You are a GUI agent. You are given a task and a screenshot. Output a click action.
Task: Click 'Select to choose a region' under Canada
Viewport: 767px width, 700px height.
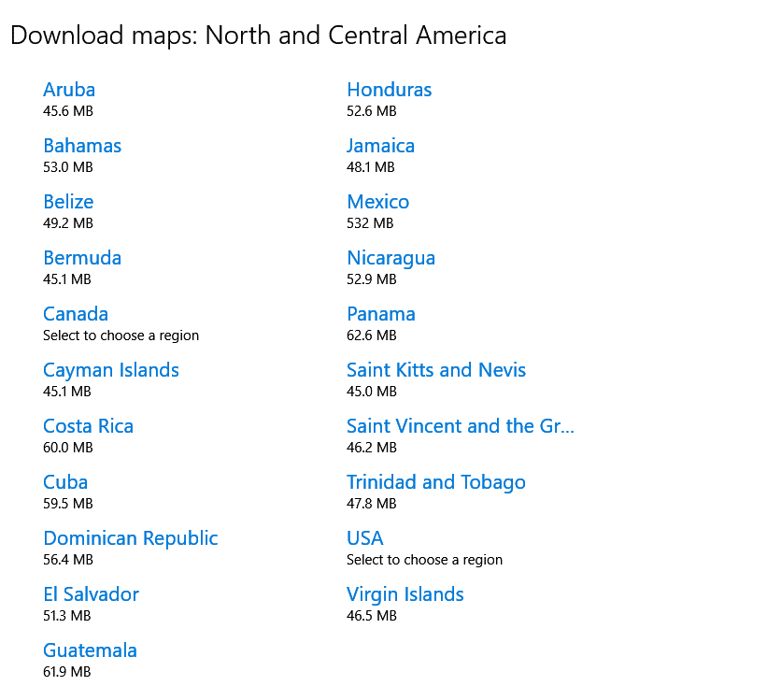coord(121,336)
